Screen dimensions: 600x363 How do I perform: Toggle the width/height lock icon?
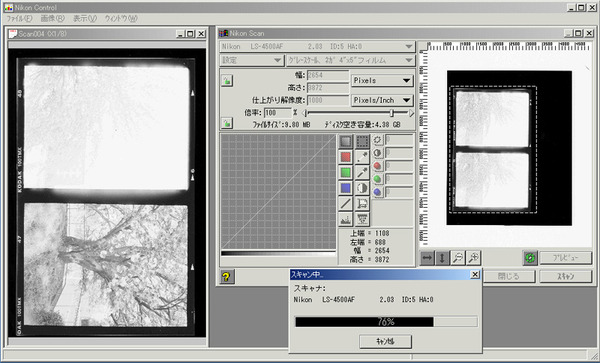tap(227, 81)
